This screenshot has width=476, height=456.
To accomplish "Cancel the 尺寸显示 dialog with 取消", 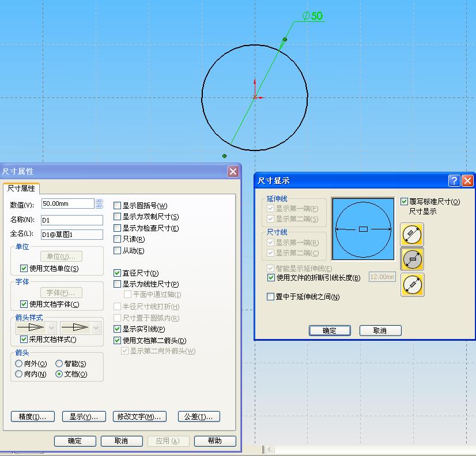I will pyautogui.click(x=380, y=331).
